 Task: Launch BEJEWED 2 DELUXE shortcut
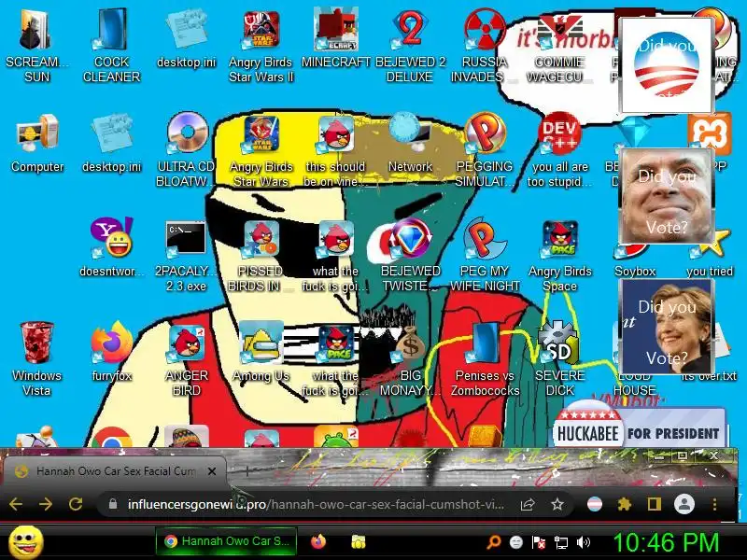click(x=410, y=45)
